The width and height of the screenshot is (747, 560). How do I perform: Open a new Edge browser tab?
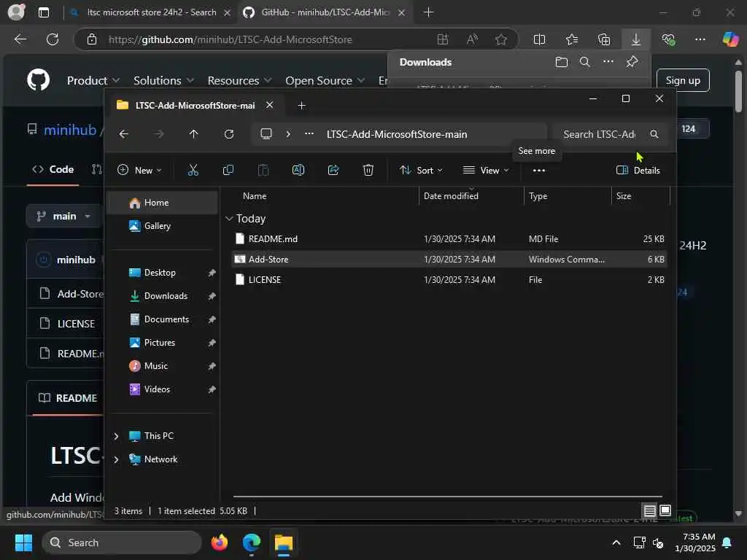coord(428,12)
